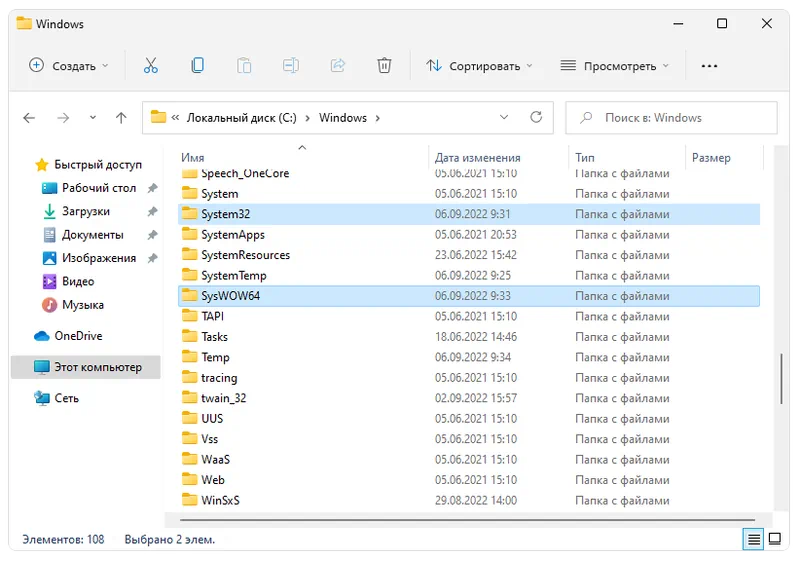Click the Локальный диск (C:) breadcrumb
The height and width of the screenshot is (561, 800).
243,118
